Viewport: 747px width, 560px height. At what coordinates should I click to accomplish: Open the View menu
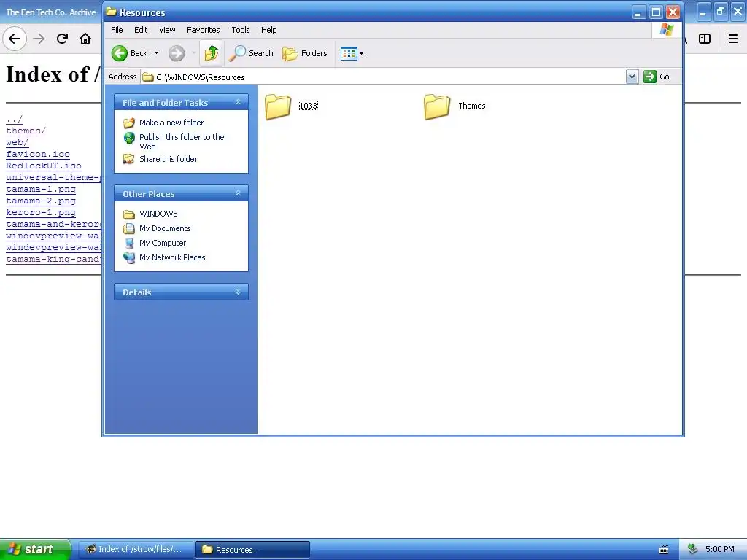pyautogui.click(x=167, y=30)
